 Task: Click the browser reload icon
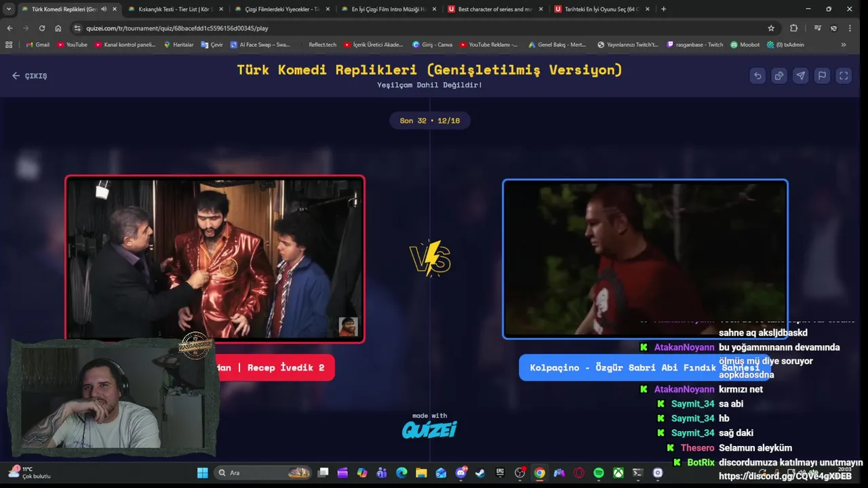42,28
